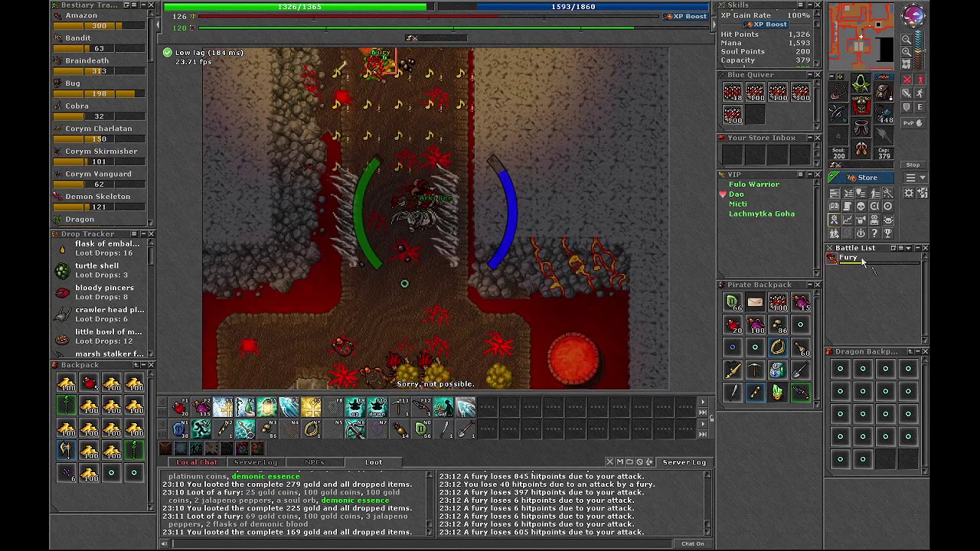The image size is (980, 551).
Task: Open the NPCs chat tab
Action: (315, 462)
